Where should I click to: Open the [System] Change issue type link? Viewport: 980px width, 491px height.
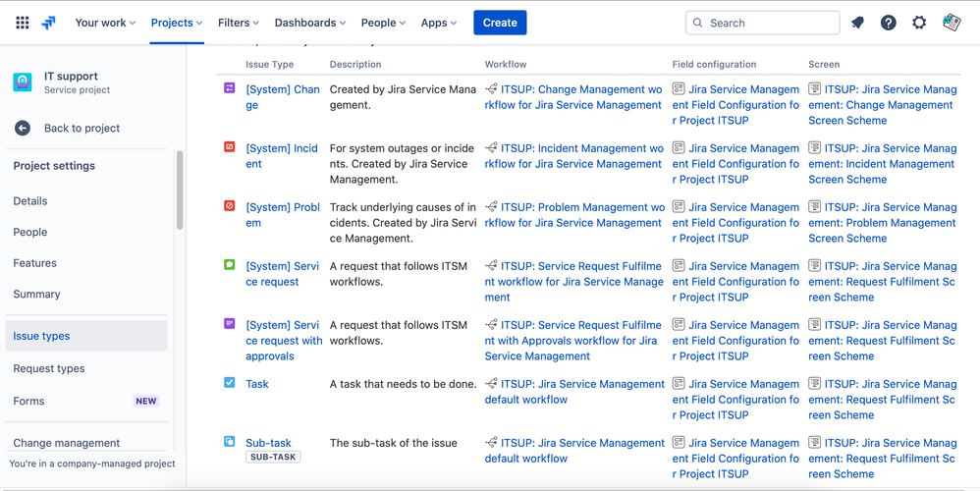point(283,97)
